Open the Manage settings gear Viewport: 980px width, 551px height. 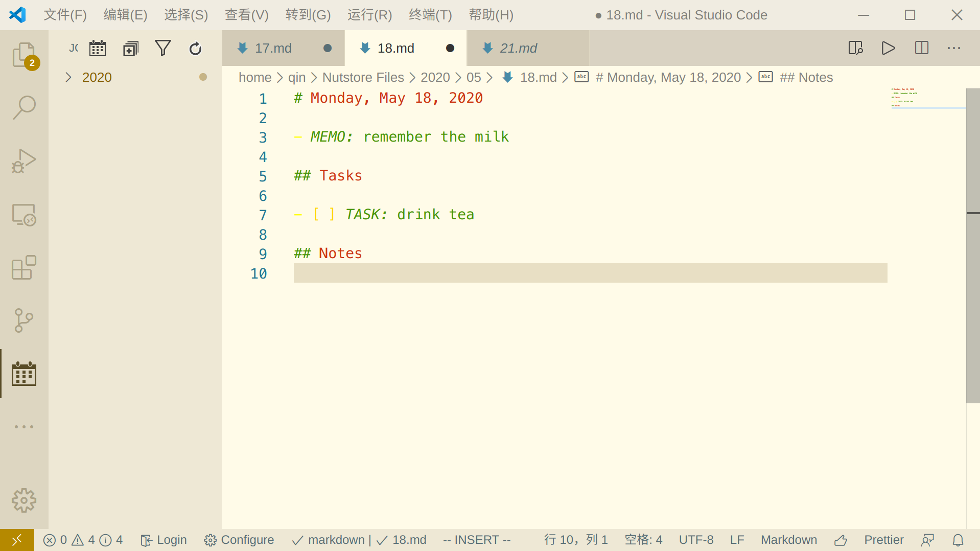(x=24, y=500)
